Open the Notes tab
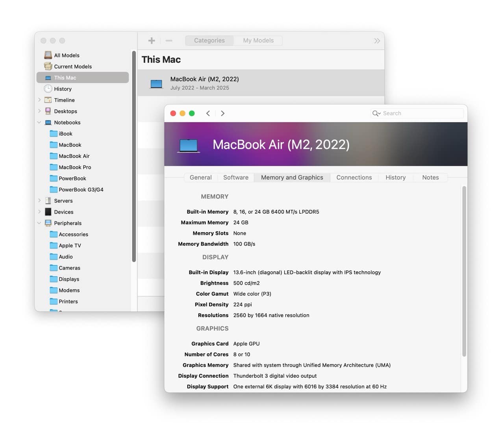The height and width of the screenshot is (429, 504). pyautogui.click(x=430, y=178)
